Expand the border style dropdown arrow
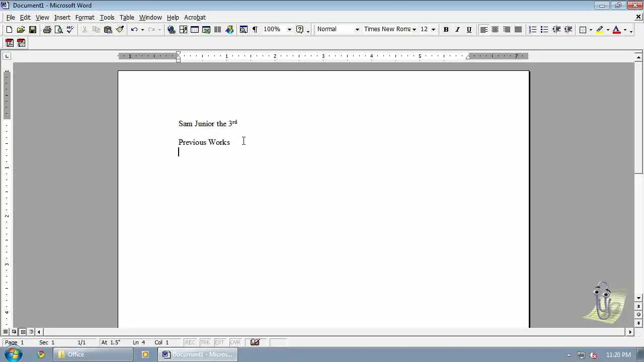644x362 pixels. tap(591, 30)
